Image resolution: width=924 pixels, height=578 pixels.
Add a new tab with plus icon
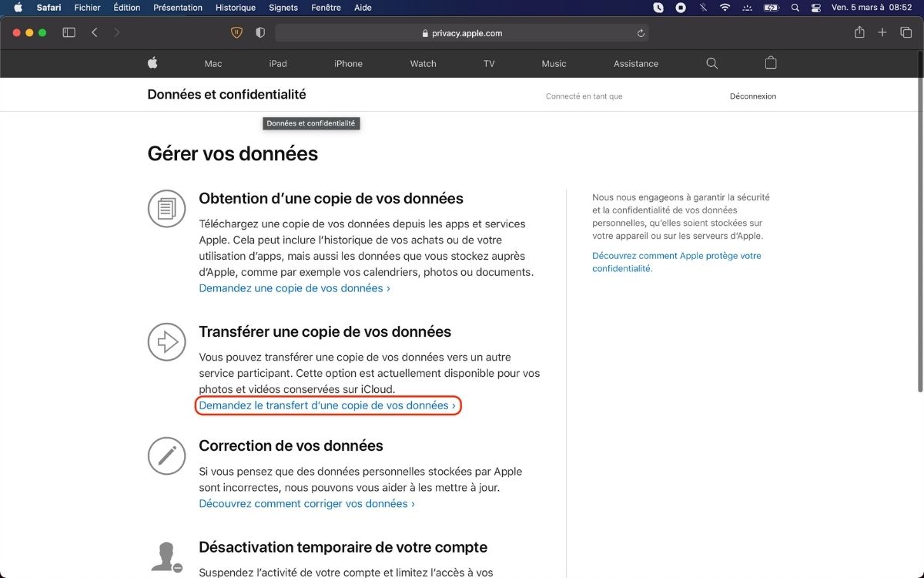882,32
